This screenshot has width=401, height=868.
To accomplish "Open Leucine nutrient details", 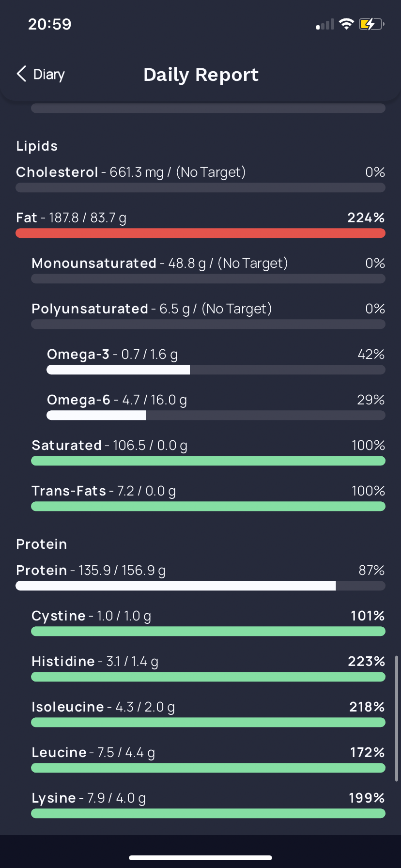I will tap(208, 759).
